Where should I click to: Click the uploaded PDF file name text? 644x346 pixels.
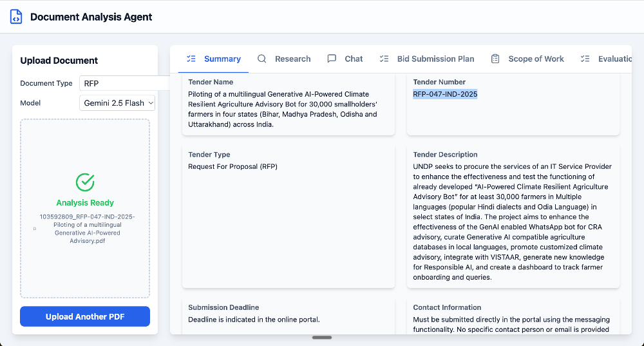click(x=87, y=229)
